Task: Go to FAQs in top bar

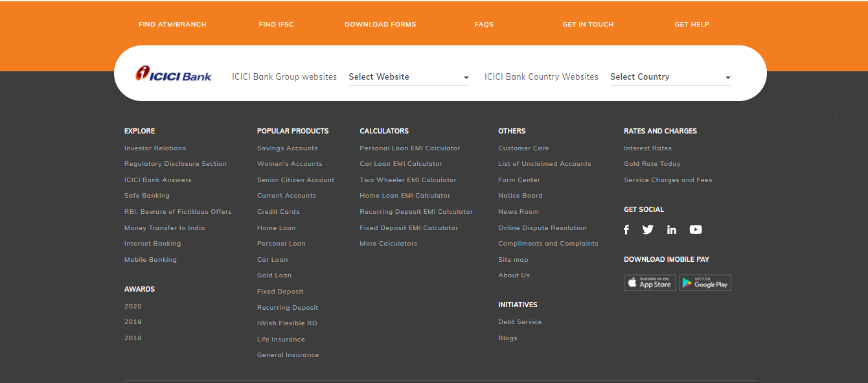Action: [484, 25]
